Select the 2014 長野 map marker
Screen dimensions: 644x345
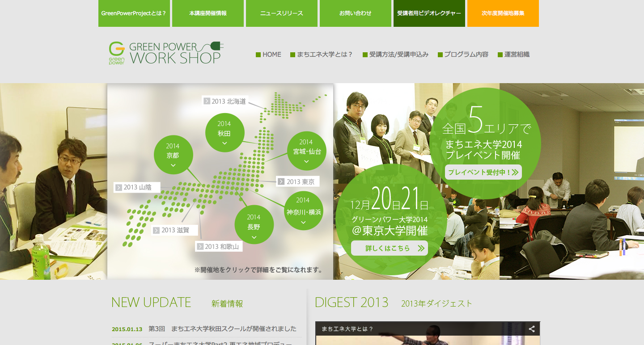(254, 225)
